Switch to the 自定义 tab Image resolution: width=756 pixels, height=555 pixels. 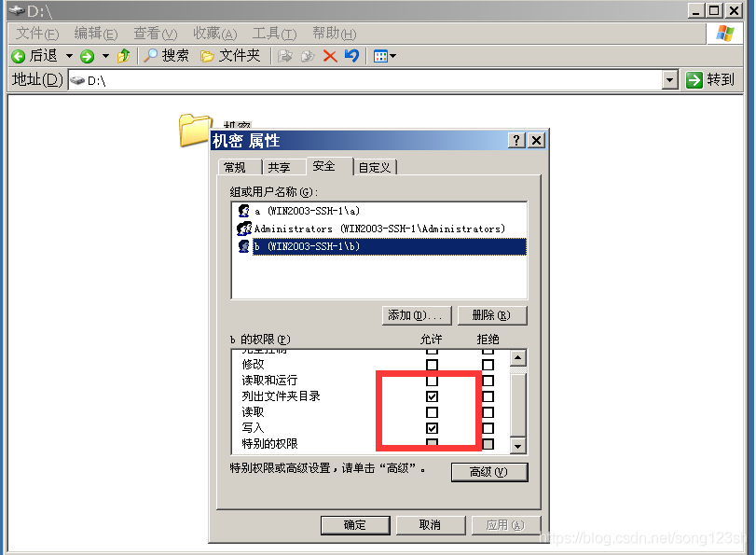point(375,167)
